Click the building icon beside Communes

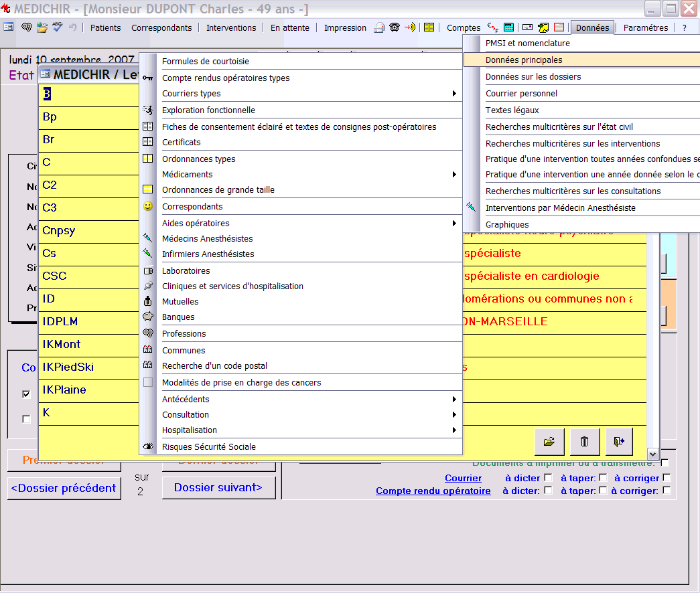click(x=148, y=349)
